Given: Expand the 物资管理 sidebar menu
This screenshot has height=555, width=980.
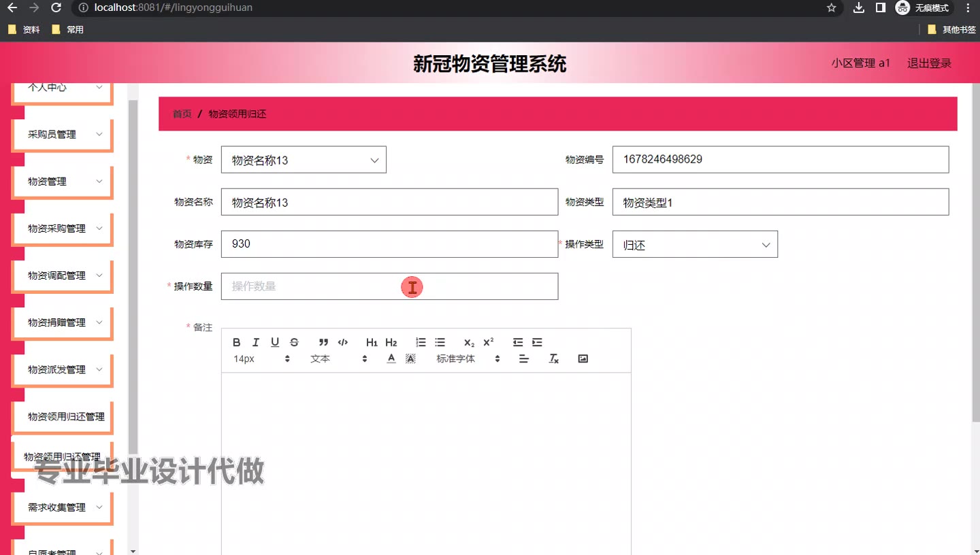Looking at the screenshot, I should point(63,182).
